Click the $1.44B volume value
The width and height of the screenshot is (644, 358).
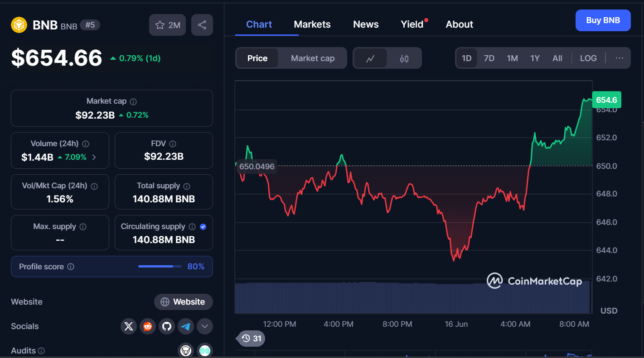pos(37,158)
